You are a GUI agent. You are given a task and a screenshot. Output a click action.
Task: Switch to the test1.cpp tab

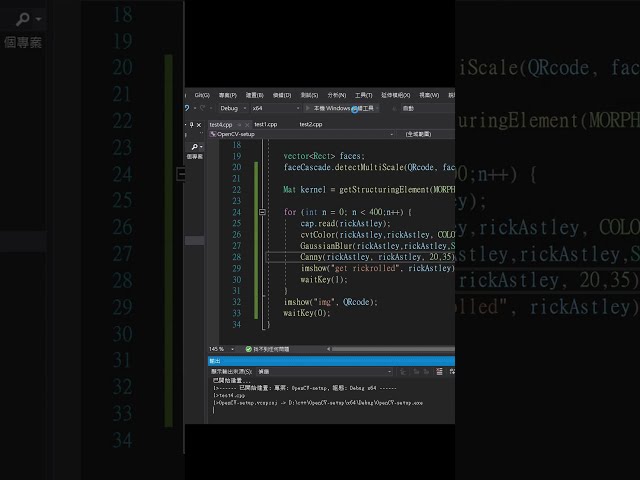coord(266,124)
